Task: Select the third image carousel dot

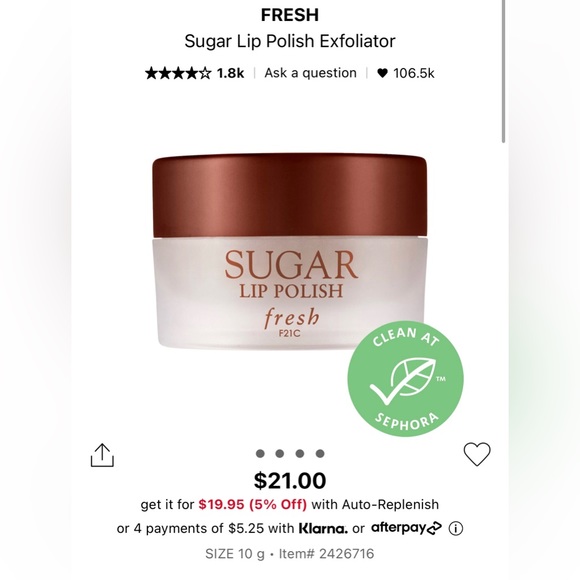Action: coord(300,453)
